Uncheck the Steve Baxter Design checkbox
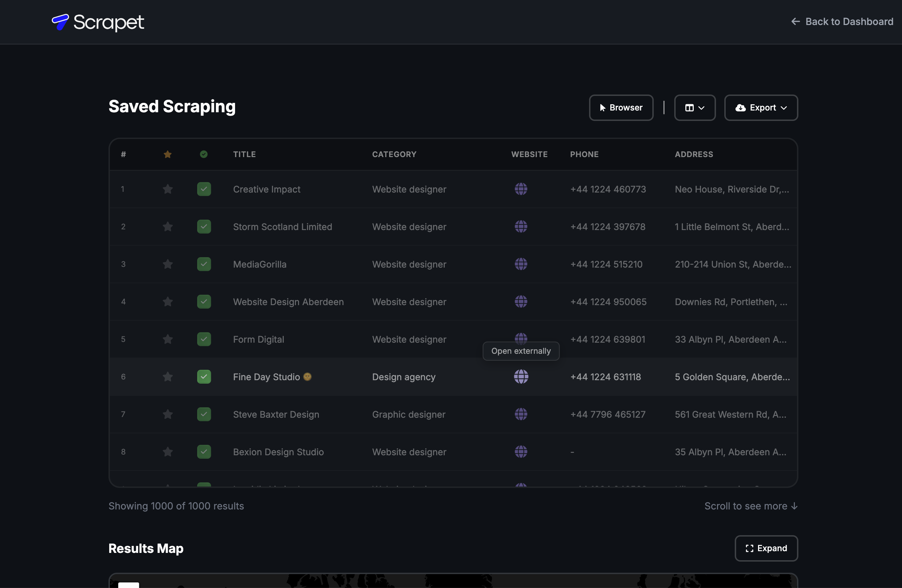The width and height of the screenshot is (902, 588). click(x=204, y=414)
